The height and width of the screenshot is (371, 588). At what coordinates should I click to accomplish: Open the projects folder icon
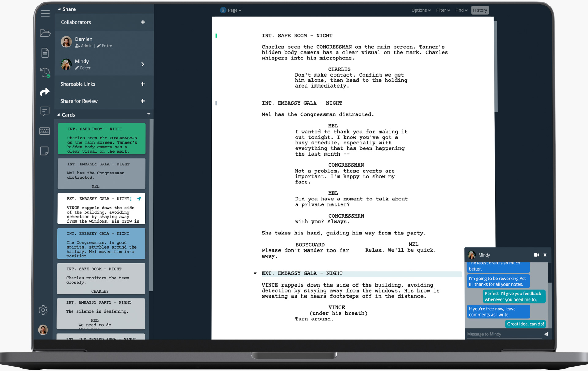tap(45, 33)
